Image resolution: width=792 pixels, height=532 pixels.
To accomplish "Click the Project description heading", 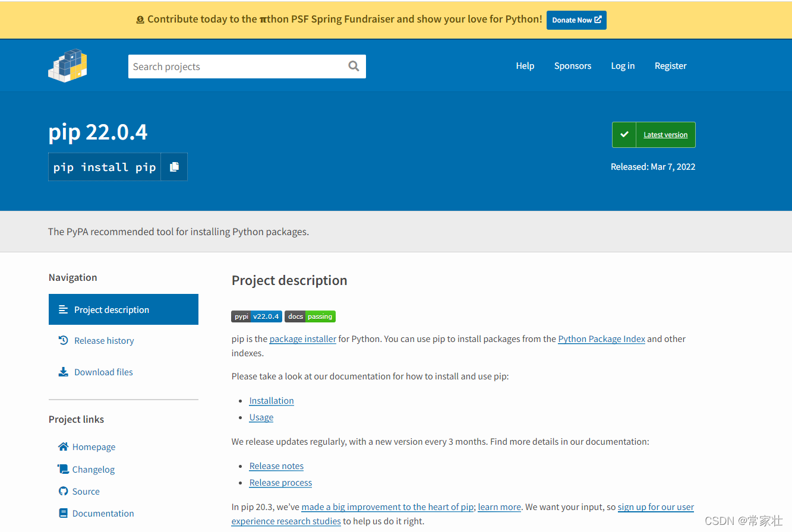I will [x=289, y=280].
